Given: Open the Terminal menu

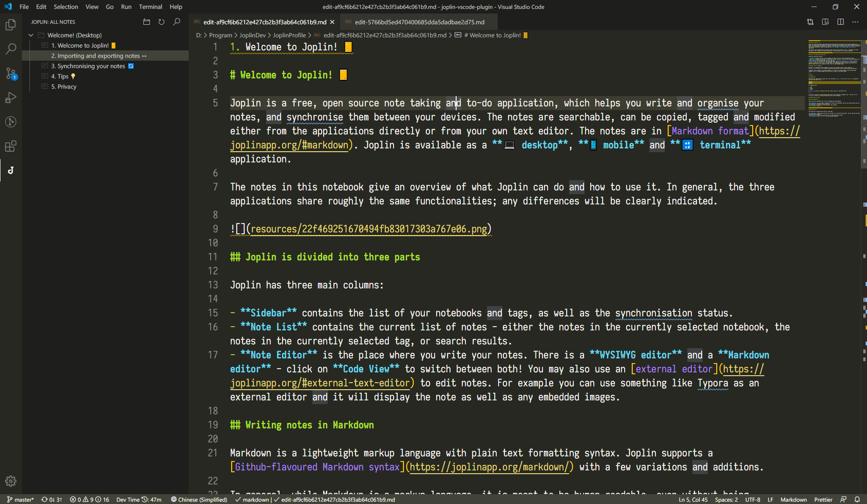Looking at the screenshot, I should 150,7.
